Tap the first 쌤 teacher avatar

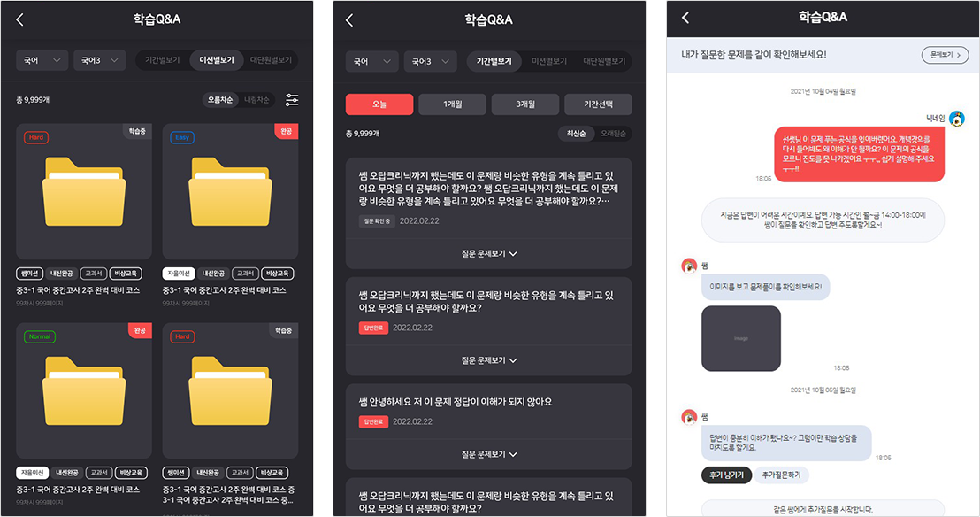click(x=689, y=266)
